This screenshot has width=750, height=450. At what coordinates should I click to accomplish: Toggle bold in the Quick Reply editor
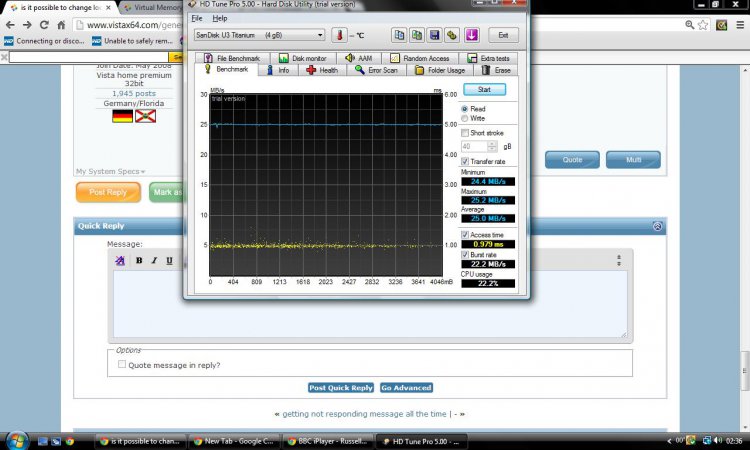[x=139, y=260]
